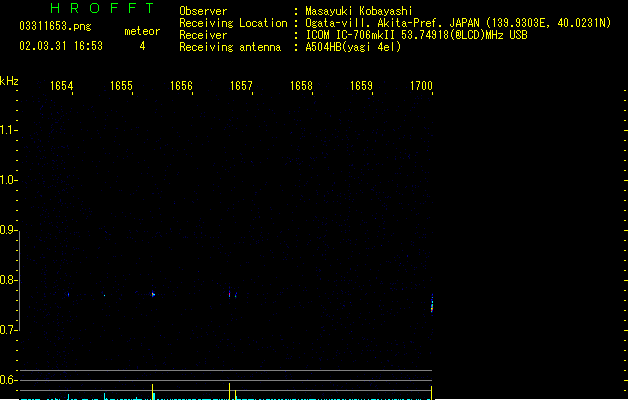The height and width of the screenshot is (400, 629).
Task: Click the 'meteor' count label
Action: [x=142, y=31]
